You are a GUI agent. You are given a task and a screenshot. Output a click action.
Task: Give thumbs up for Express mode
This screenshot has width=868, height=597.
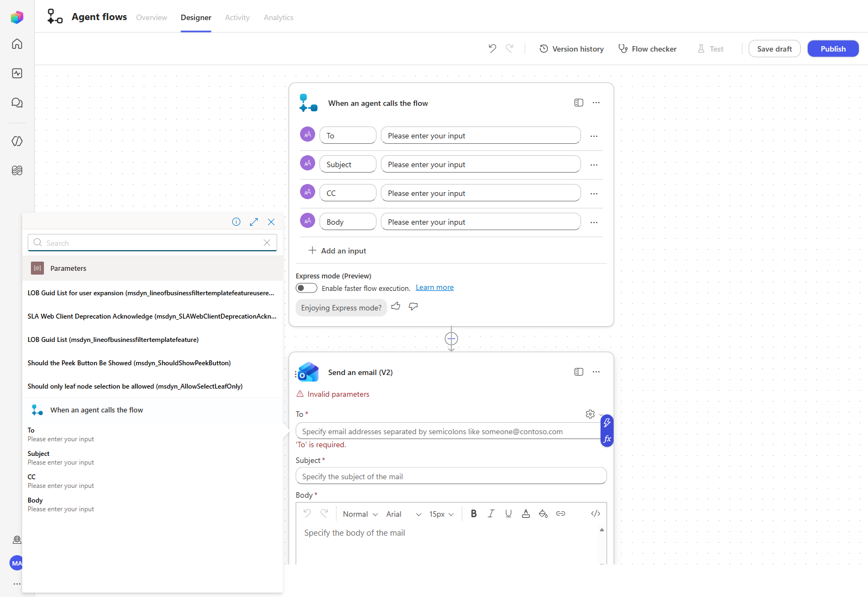pos(396,307)
